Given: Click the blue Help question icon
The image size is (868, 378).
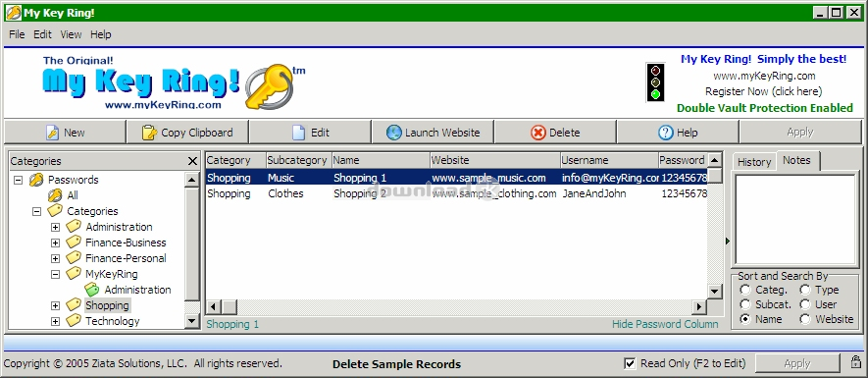Looking at the screenshot, I should tap(665, 133).
